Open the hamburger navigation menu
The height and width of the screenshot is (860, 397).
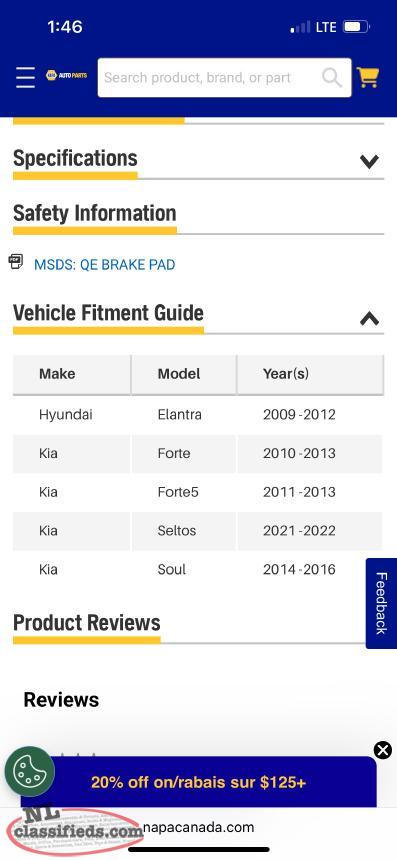25,77
